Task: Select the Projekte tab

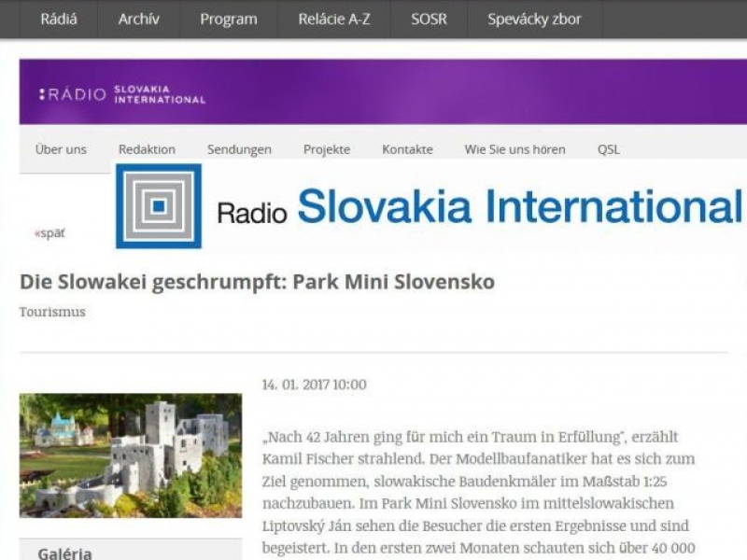Action: pos(327,150)
